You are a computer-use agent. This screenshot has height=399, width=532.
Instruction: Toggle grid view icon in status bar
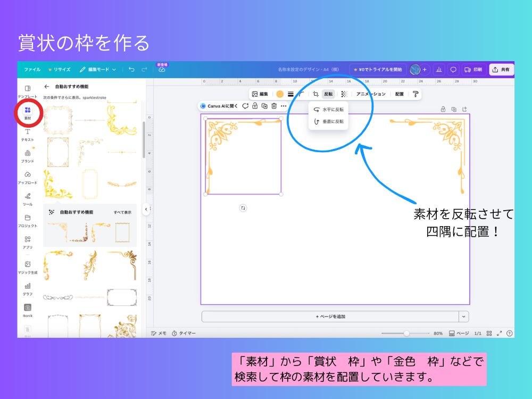pos(489,333)
